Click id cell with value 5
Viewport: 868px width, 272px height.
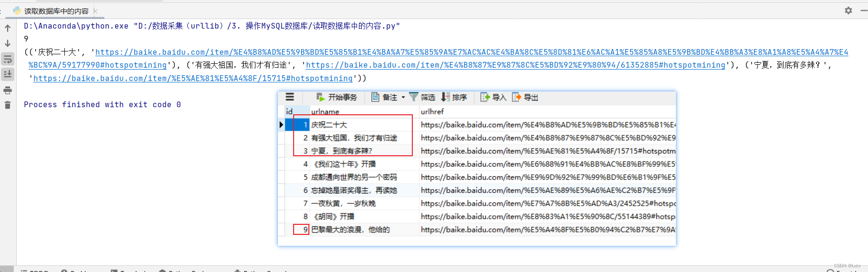click(x=298, y=177)
